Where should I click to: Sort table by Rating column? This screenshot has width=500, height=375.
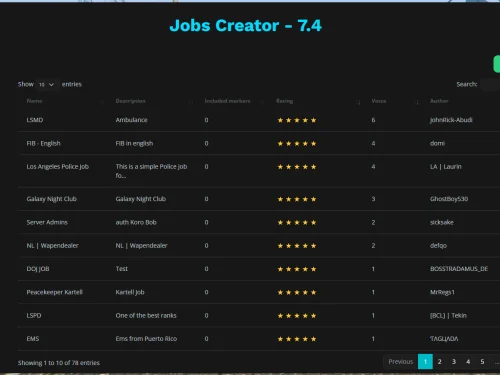pyautogui.click(x=284, y=101)
